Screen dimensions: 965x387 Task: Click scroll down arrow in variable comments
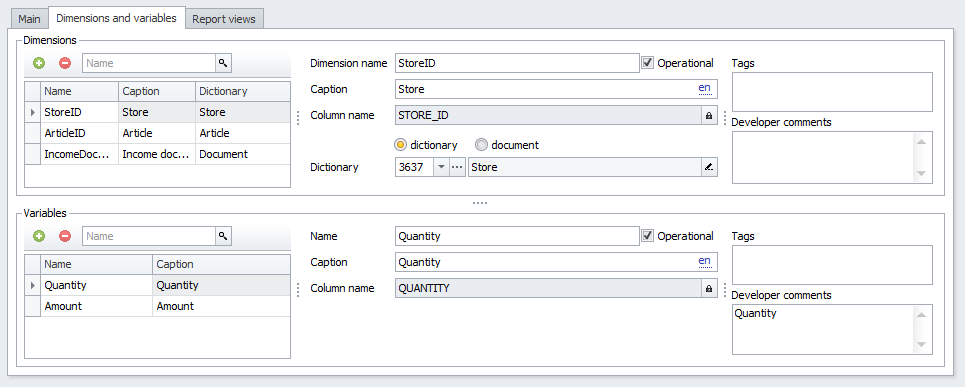(x=921, y=344)
